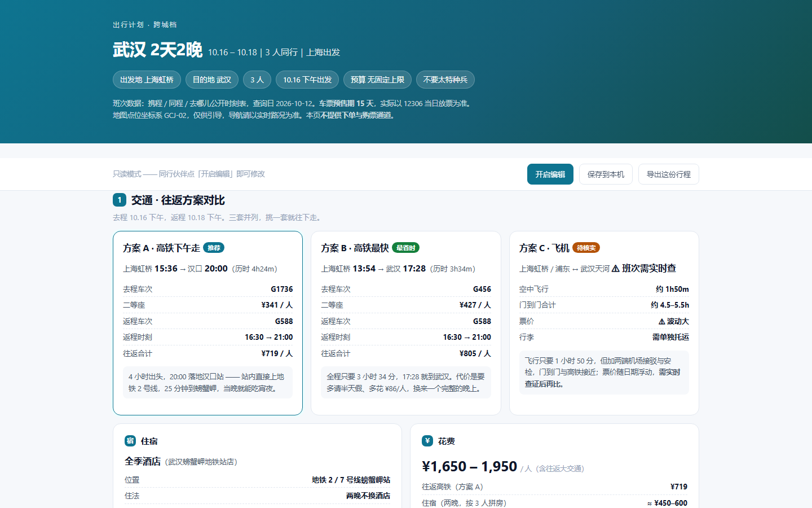Click the 不要太特种兵 chip
The width and height of the screenshot is (812, 508).
(445, 80)
